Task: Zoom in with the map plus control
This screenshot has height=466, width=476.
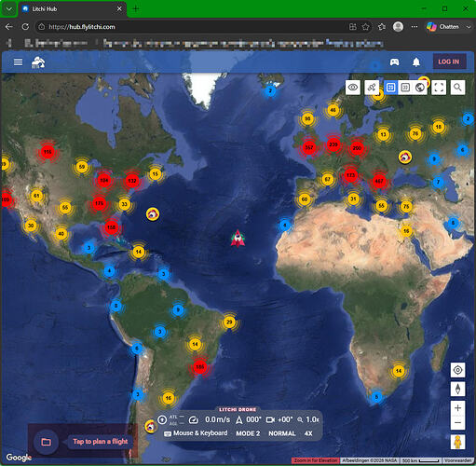Action: 457,408
